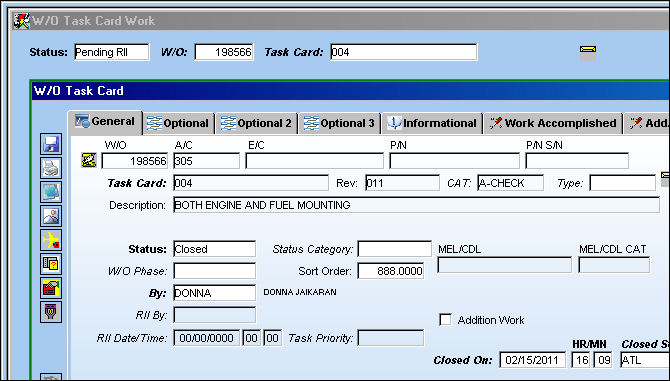The width and height of the screenshot is (670, 381).
Task: Click the floppy disk Save icon
Action: [x=51, y=144]
